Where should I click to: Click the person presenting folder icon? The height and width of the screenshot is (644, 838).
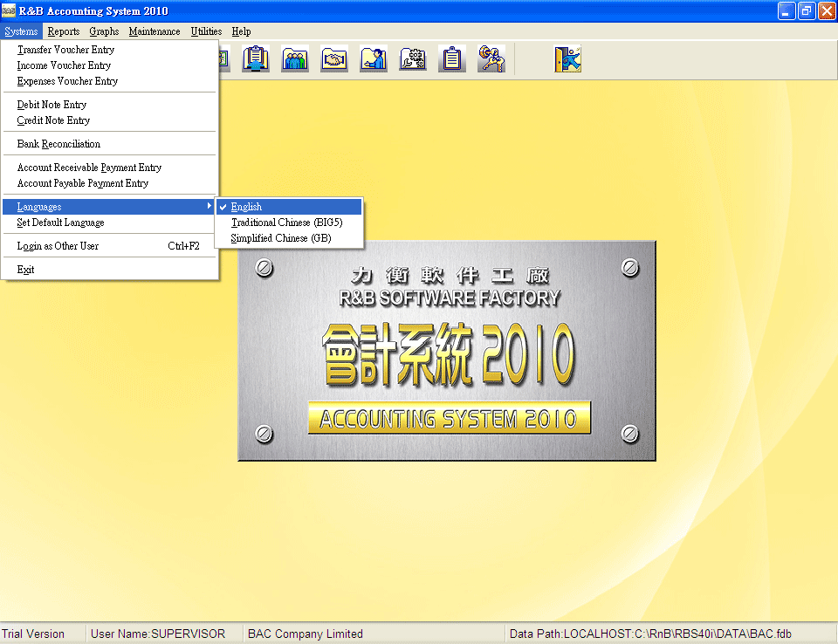click(x=374, y=58)
